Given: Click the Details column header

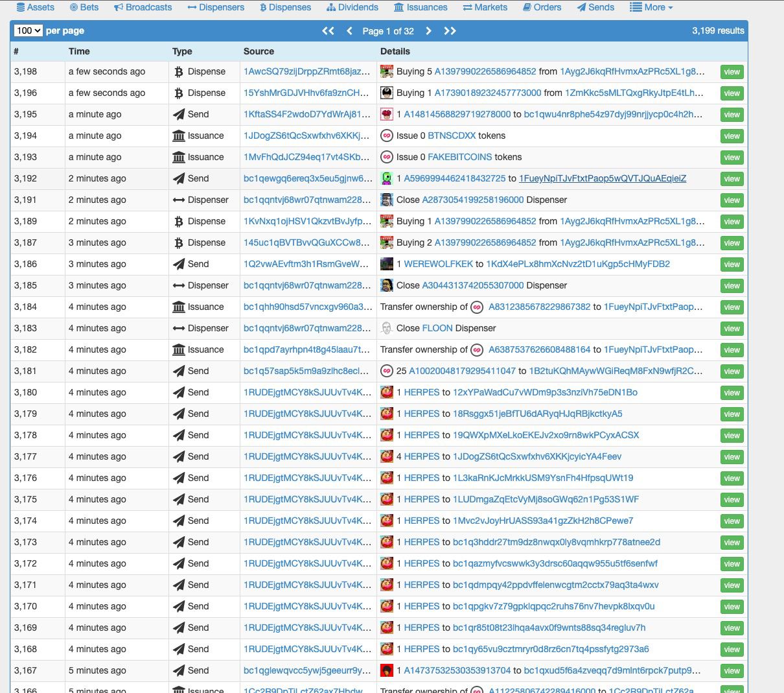Looking at the screenshot, I should [395, 52].
